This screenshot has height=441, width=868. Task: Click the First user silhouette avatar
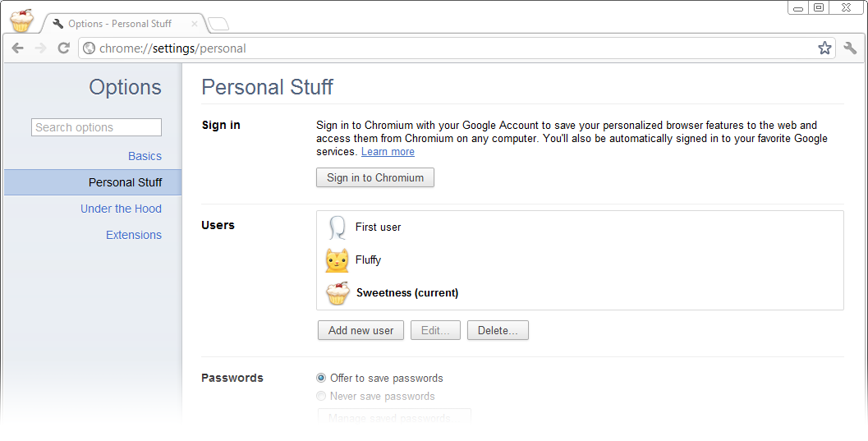coord(337,227)
